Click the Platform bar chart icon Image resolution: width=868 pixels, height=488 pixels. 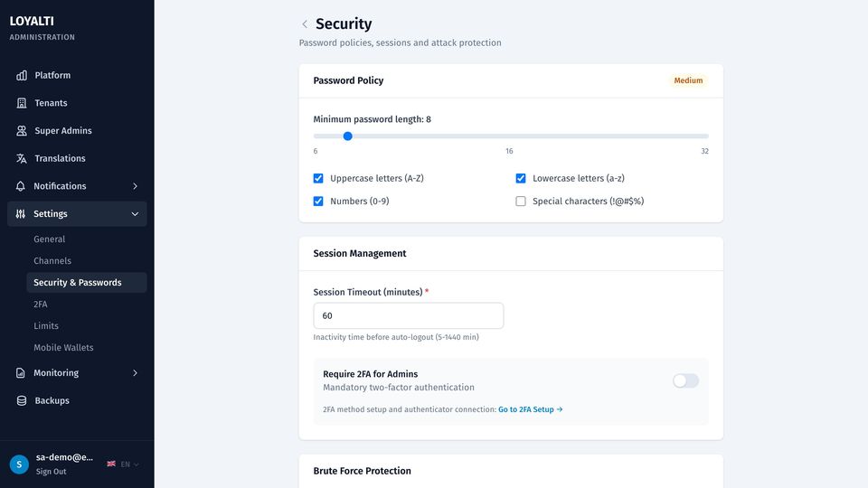[22, 75]
